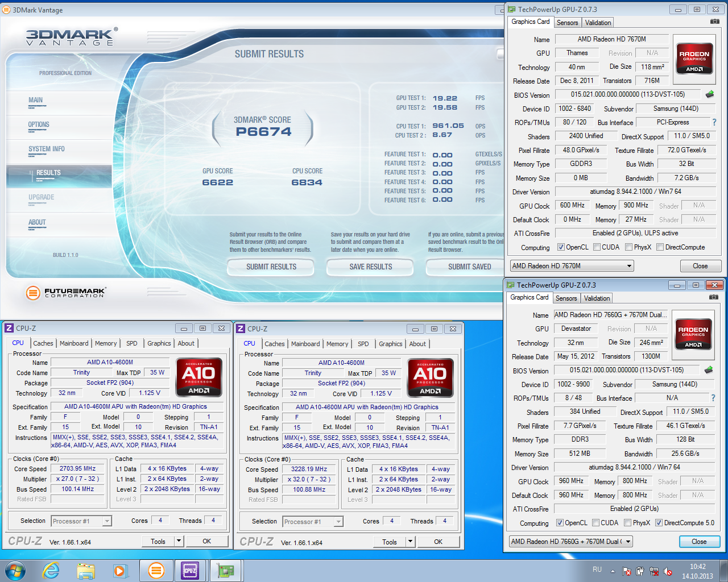Click AMD A10 processor logo in right CPU-Z
The width and height of the screenshot is (728, 582).
click(430, 377)
